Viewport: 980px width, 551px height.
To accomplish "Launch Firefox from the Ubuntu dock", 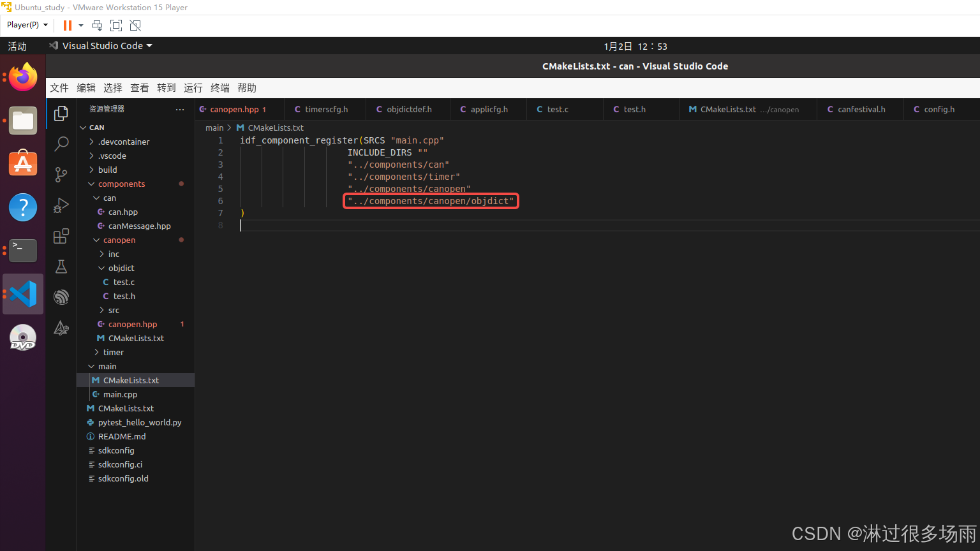I will point(23,77).
